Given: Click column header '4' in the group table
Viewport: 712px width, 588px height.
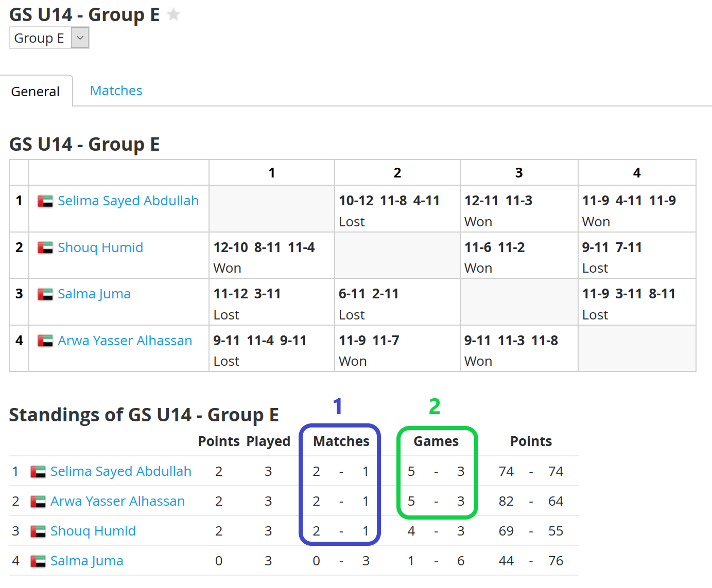Looking at the screenshot, I should pyautogui.click(x=637, y=173).
